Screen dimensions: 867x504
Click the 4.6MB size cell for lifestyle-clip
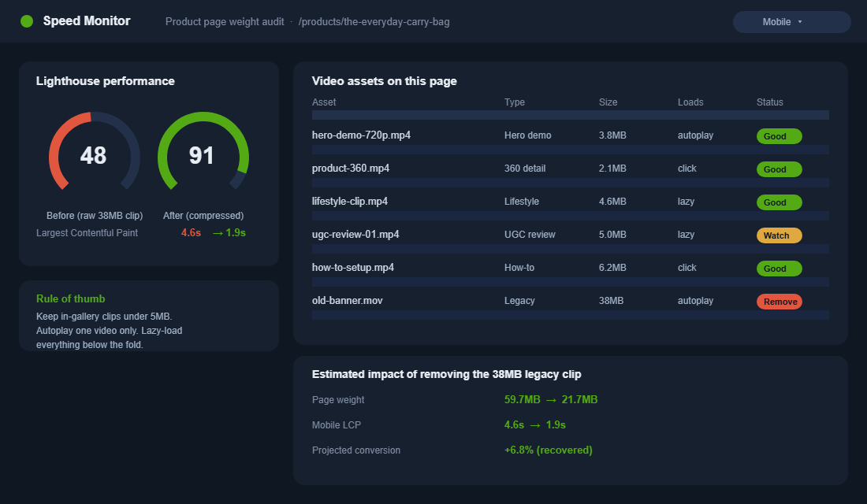(612, 202)
